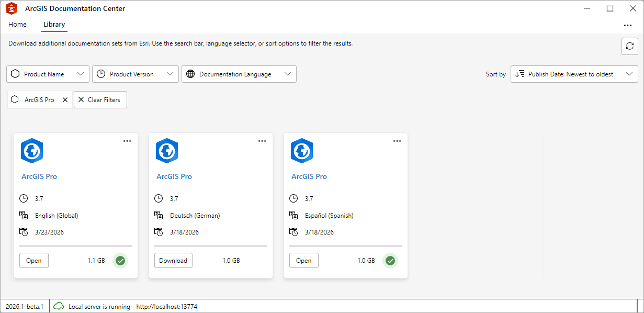Image resolution: width=644 pixels, height=313 pixels.
Task: Maximize the ArcGIS Documentation Center window
Action: tap(610, 8)
